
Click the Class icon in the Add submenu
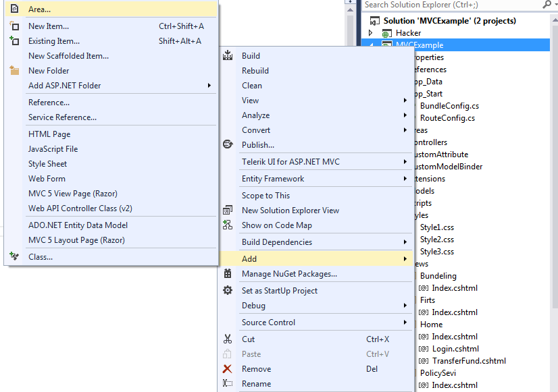pyautogui.click(x=14, y=256)
